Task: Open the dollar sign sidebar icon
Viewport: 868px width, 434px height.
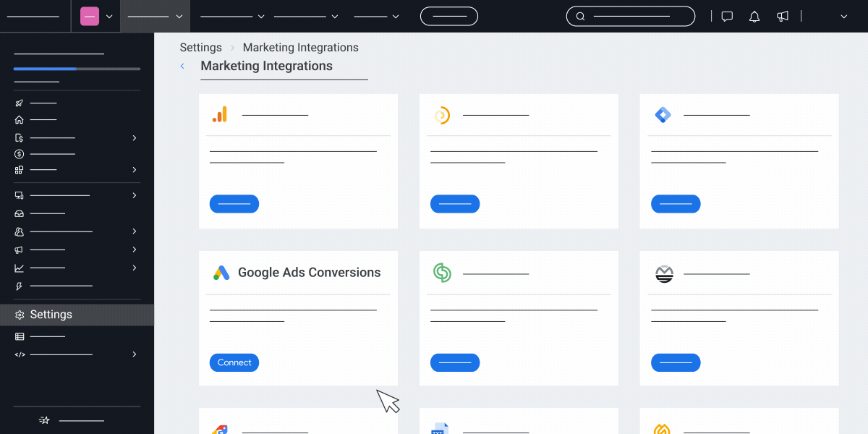Action: point(19,153)
